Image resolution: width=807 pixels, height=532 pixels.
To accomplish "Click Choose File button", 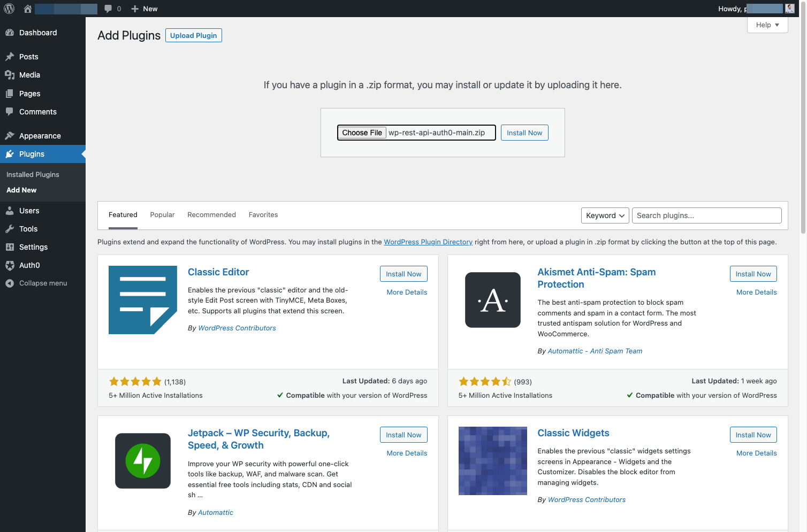I will tap(362, 133).
